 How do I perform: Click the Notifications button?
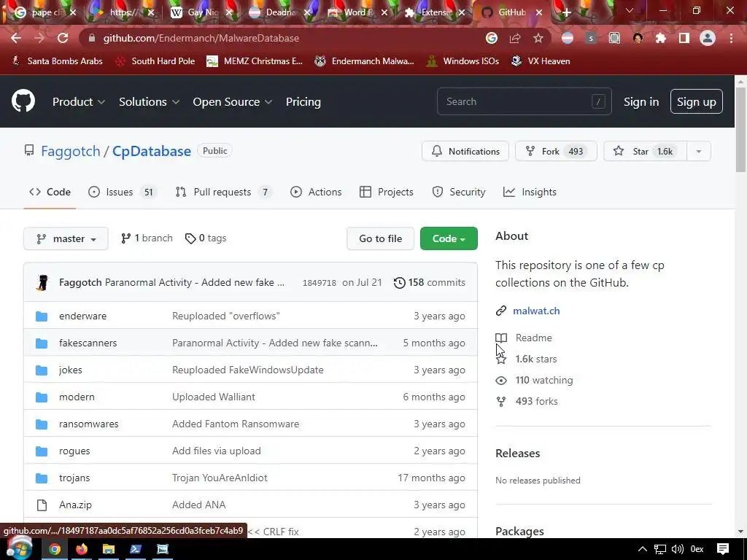[x=465, y=152]
